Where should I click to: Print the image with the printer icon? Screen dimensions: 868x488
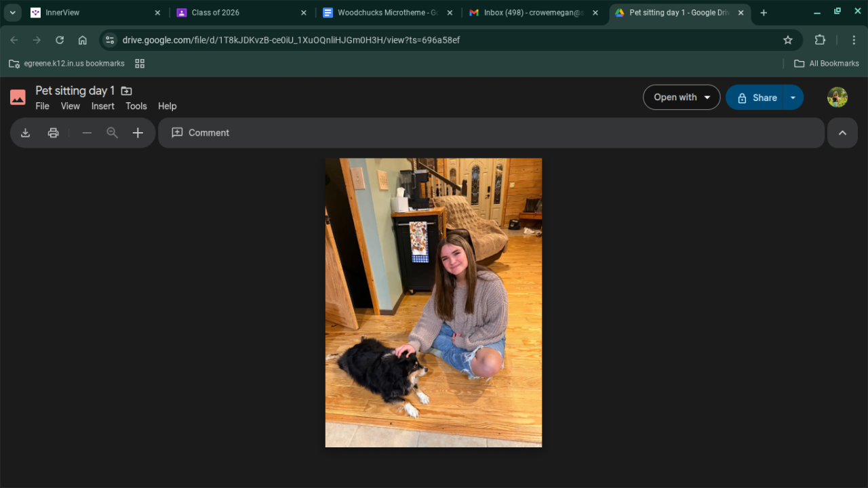tap(54, 133)
